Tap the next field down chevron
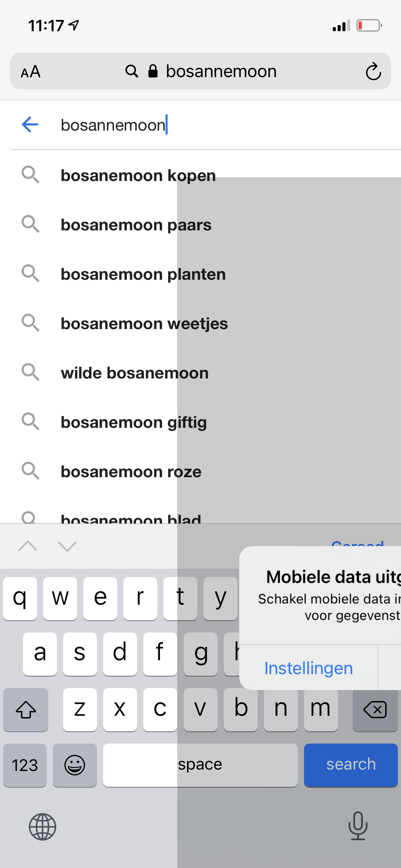This screenshot has height=868, width=401. click(x=67, y=546)
